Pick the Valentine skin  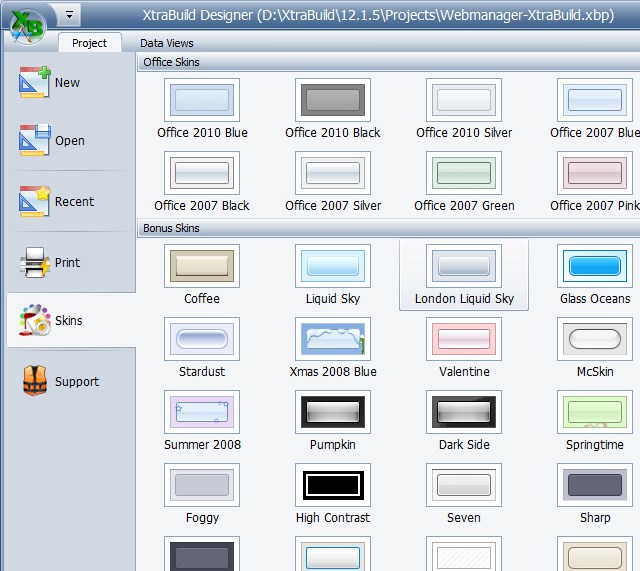coord(464,348)
